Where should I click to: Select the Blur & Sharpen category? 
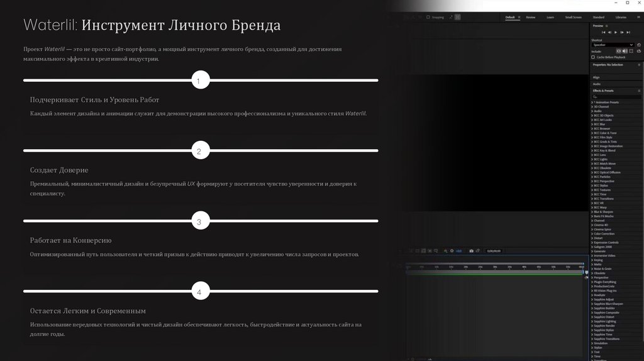(x=603, y=212)
